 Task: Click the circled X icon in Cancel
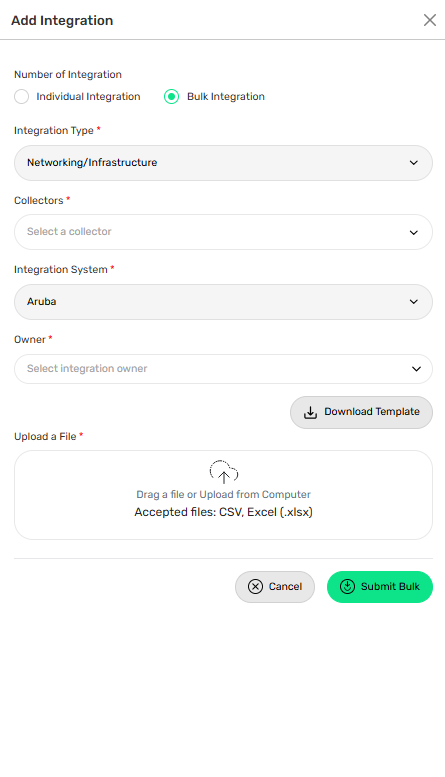pos(255,587)
